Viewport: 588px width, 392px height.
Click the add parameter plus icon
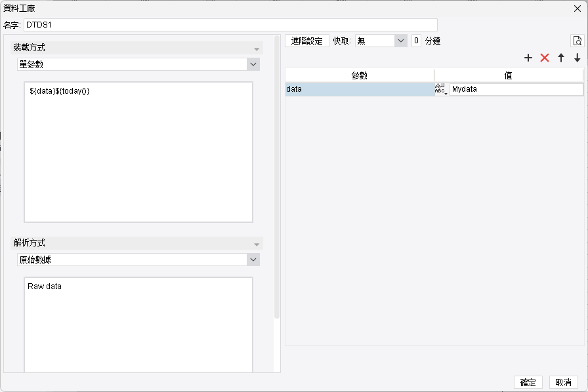click(x=528, y=58)
